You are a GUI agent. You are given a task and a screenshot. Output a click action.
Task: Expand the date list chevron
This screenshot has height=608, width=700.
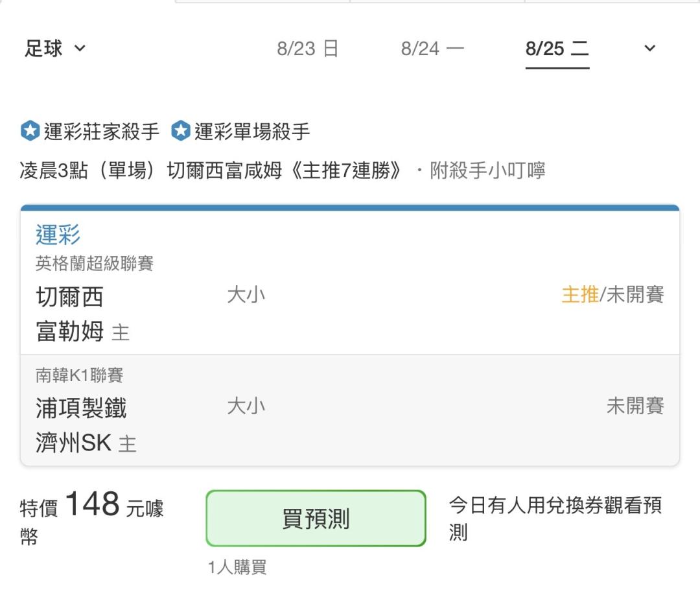[x=649, y=48]
